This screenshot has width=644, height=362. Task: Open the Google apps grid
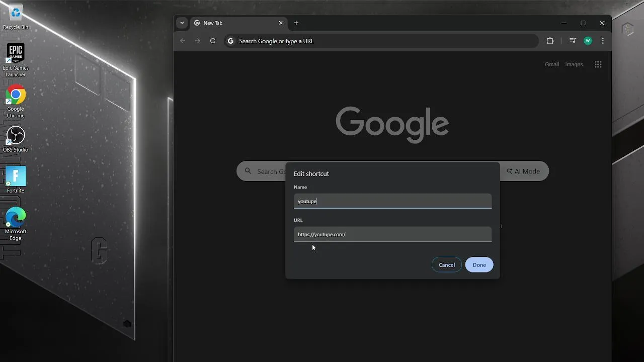coord(598,64)
